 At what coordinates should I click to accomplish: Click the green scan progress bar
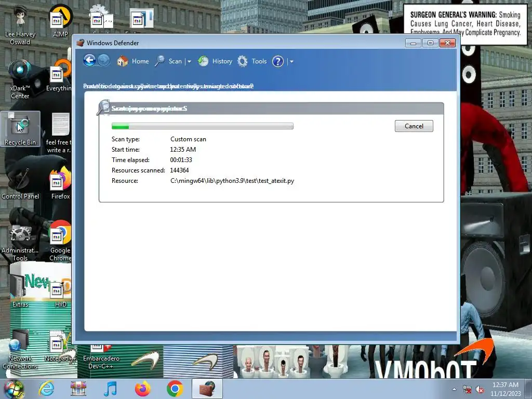(x=203, y=126)
